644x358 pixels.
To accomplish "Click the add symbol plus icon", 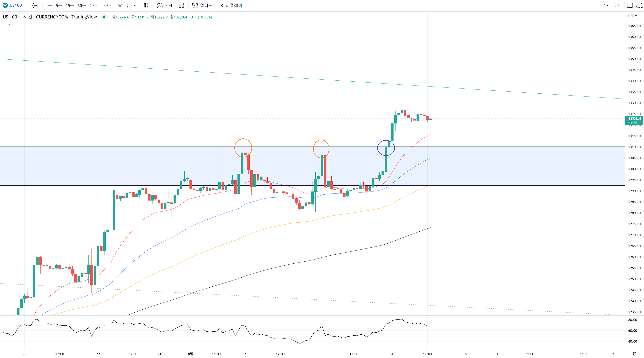I will point(35,5).
